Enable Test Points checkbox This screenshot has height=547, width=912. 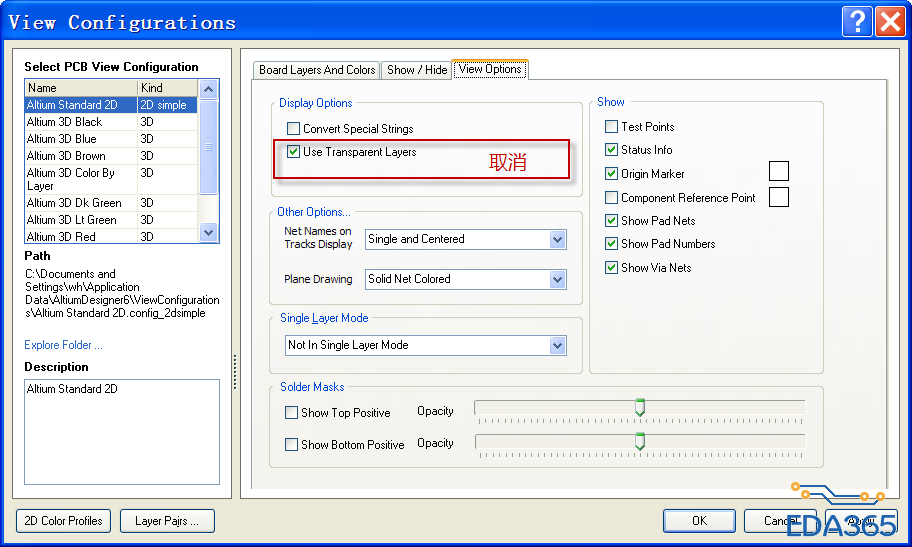(611, 126)
